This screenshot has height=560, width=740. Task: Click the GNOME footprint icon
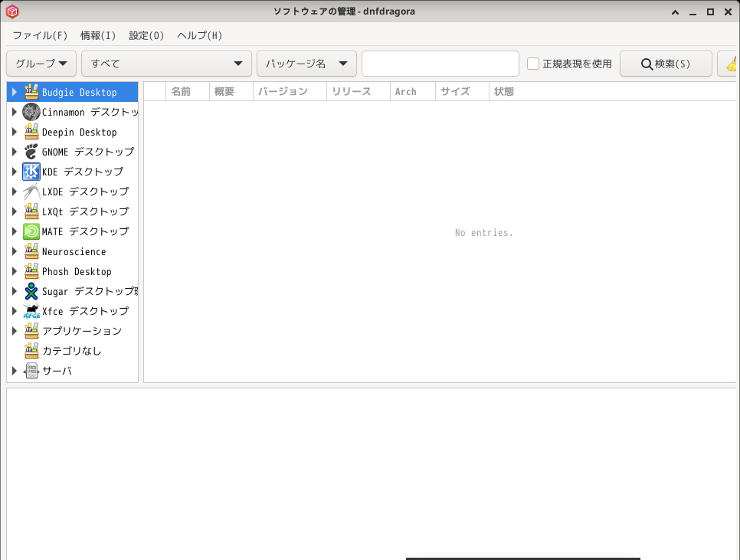(31, 152)
